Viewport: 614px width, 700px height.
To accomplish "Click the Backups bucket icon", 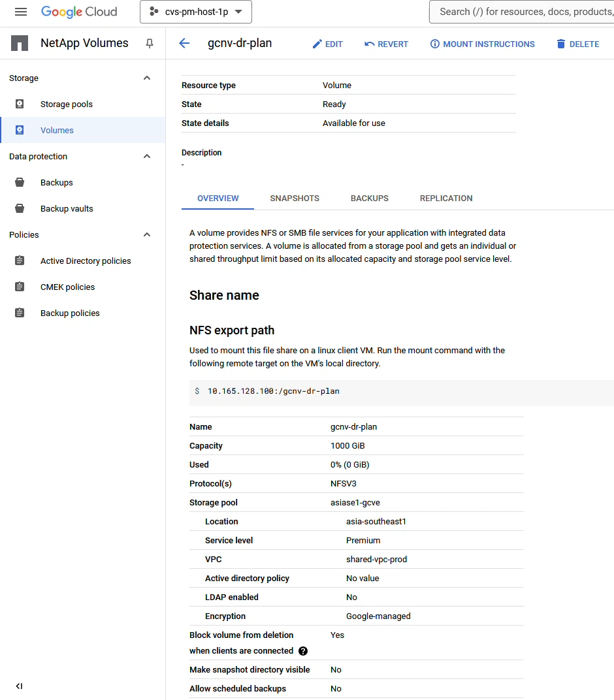I will pyautogui.click(x=20, y=183).
